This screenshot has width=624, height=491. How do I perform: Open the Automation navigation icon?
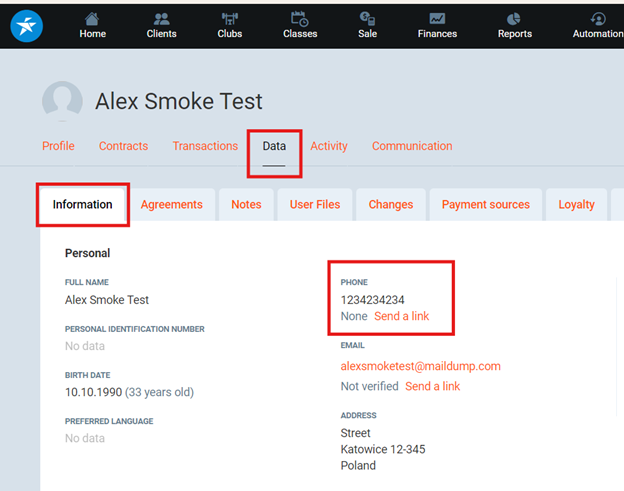[x=598, y=19]
